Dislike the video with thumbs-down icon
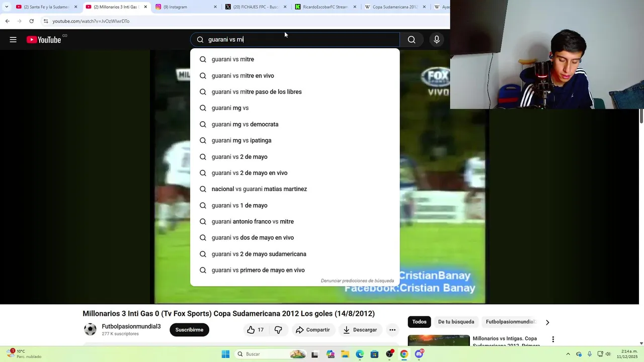The image size is (644, 362). click(x=278, y=330)
